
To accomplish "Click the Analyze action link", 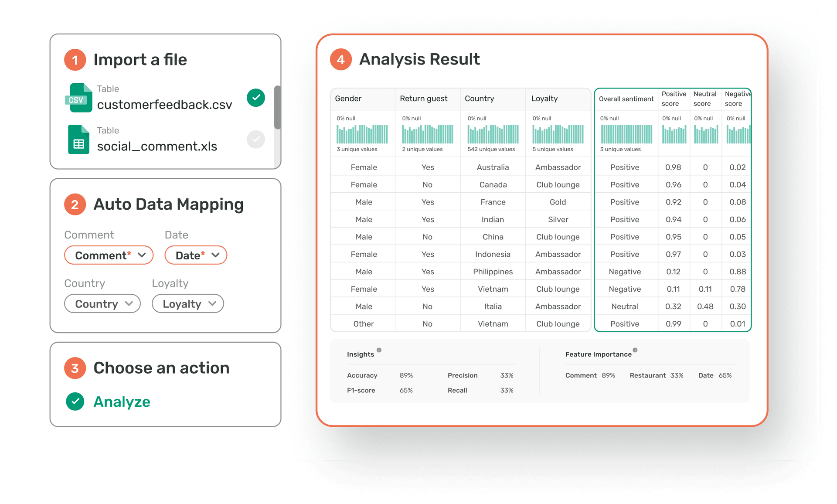I will [122, 402].
